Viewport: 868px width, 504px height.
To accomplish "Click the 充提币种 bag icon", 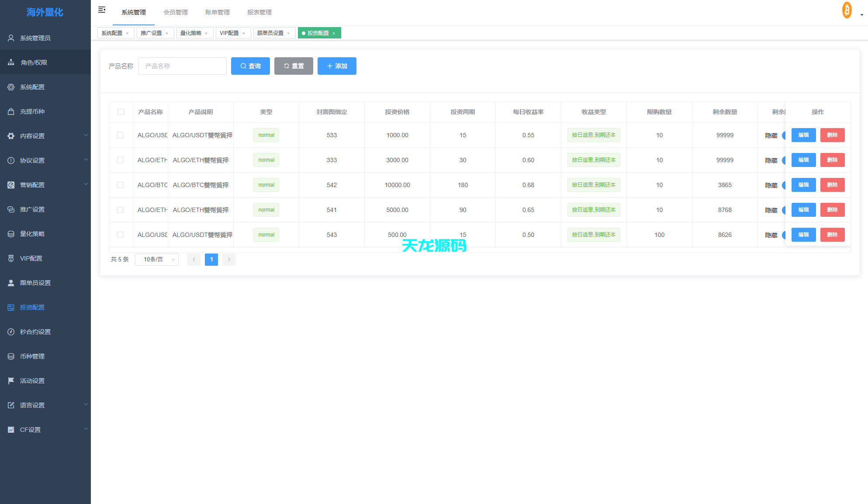I will point(11,111).
